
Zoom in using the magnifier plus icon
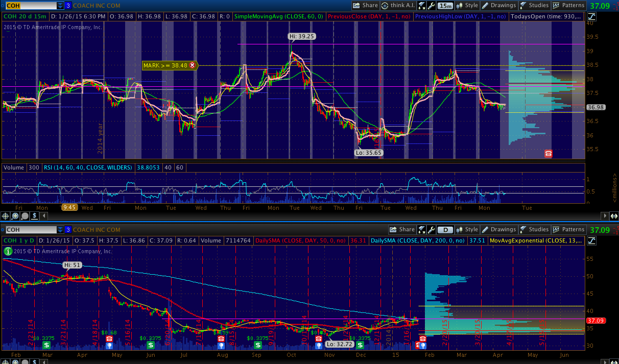point(15,216)
